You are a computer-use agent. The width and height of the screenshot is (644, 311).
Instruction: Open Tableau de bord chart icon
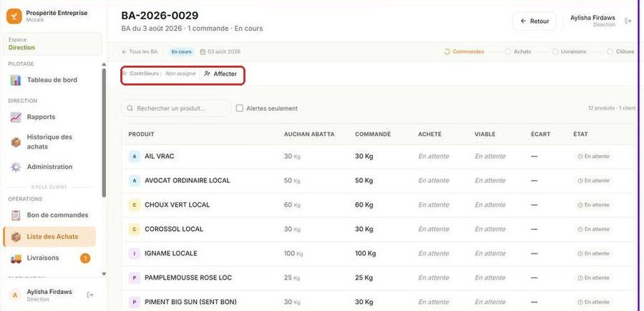click(16, 80)
